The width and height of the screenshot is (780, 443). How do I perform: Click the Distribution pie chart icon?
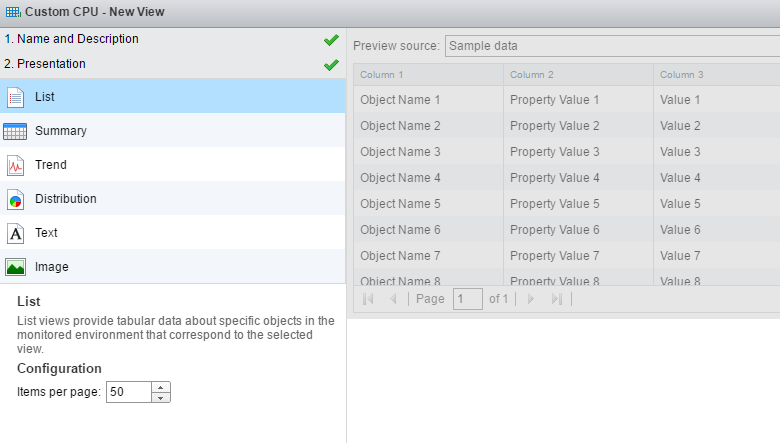(15, 199)
